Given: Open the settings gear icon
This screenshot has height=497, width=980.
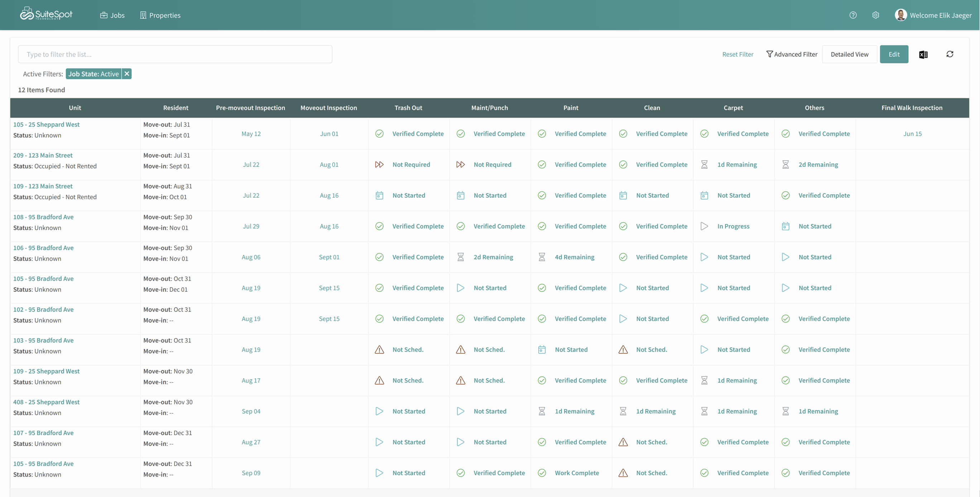Looking at the screenshot, I should 875,15.
